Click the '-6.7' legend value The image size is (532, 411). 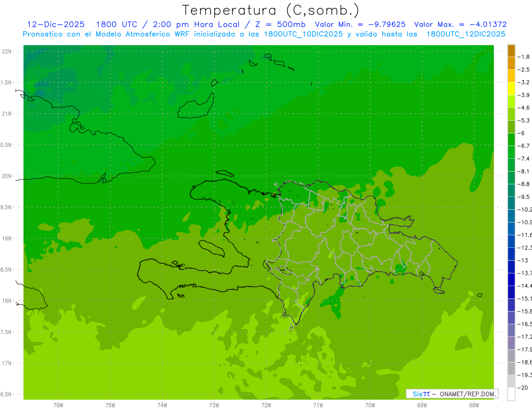(x=524, y=146)
